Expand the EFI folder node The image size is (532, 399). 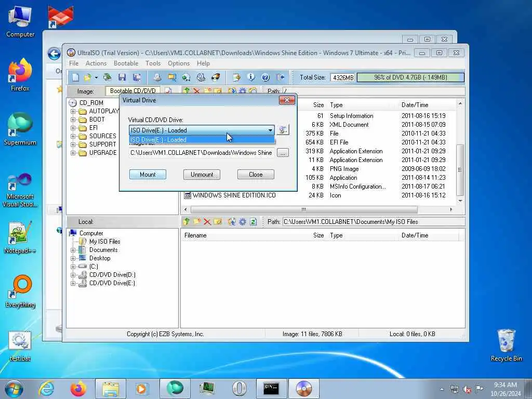[73, 128]
